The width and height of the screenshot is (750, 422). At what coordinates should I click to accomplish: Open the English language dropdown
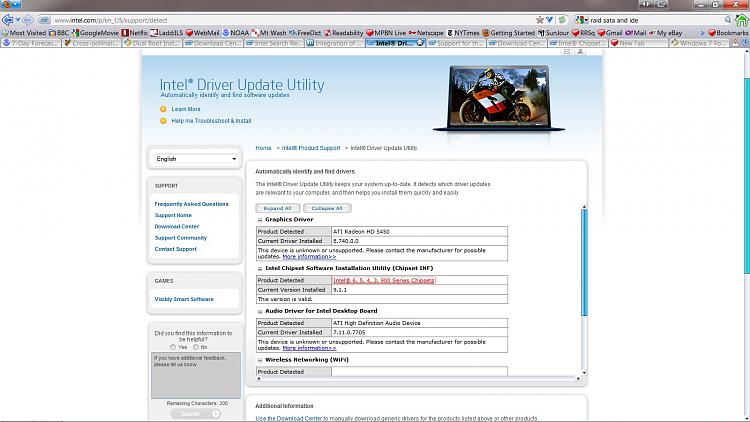pyautogui.click(x=196, y=159)
